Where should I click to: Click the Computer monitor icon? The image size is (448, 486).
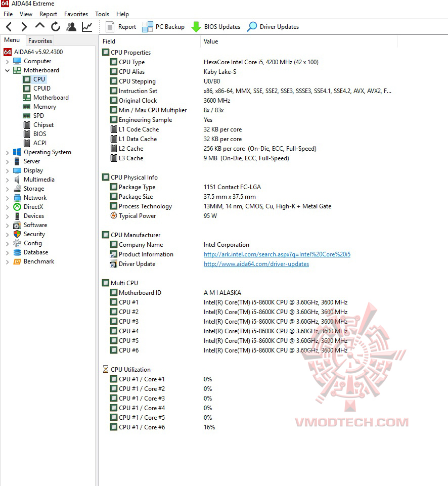[x=17, y=61]
